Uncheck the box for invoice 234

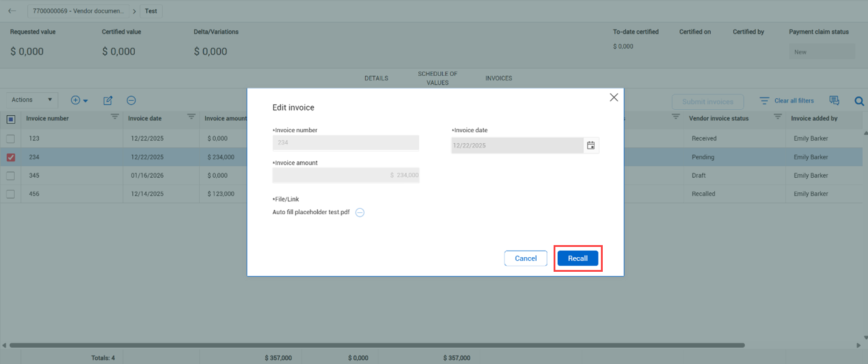tap(10, 157)
